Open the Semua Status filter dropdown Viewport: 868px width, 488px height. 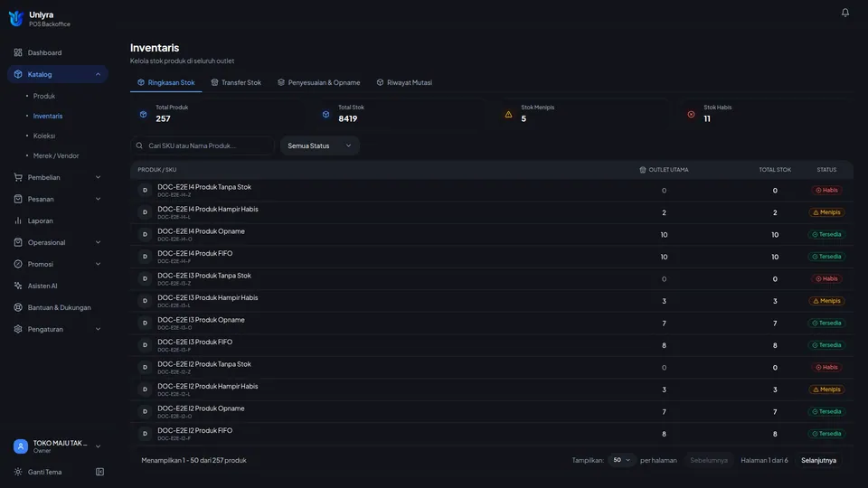pos(319,145)
